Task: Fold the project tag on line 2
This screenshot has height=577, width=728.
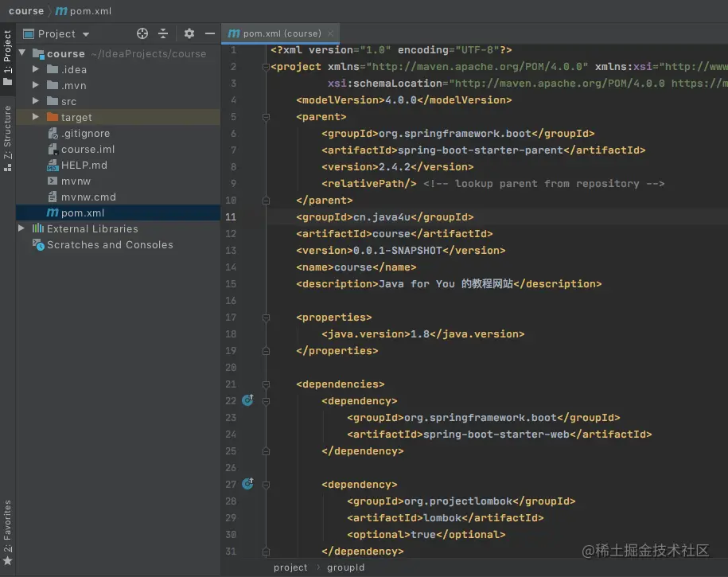Action: (x=266, y=67)
